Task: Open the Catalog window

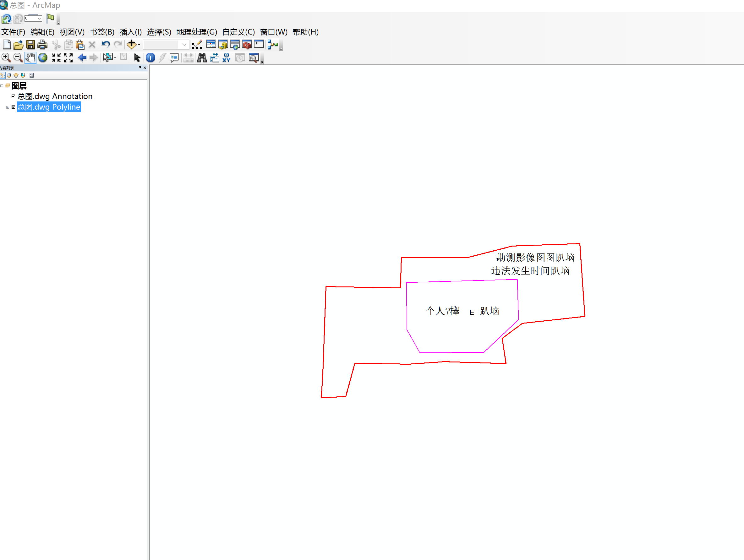Action: point(223,44)
